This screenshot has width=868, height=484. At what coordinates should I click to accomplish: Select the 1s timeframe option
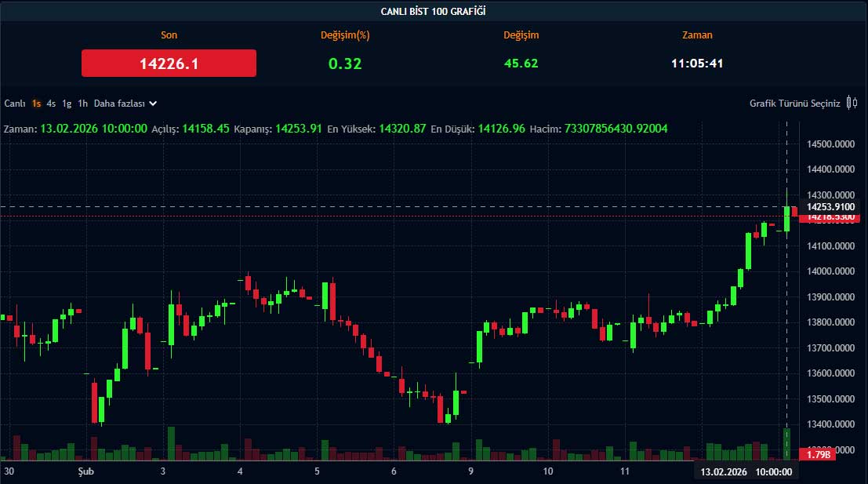(x=37, y=104)
